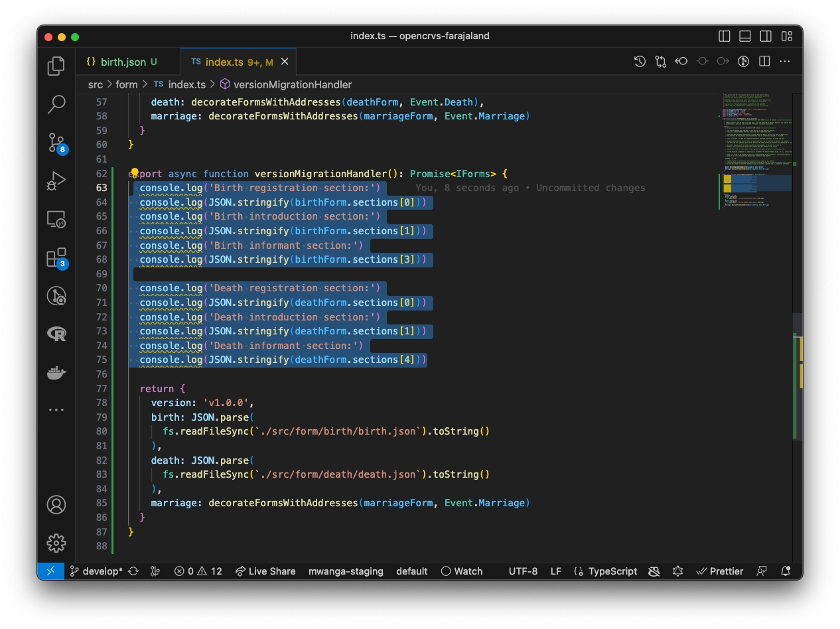Click Promise<IForms> return type
The image size is (840, 629).
click(x=453, y=174)
